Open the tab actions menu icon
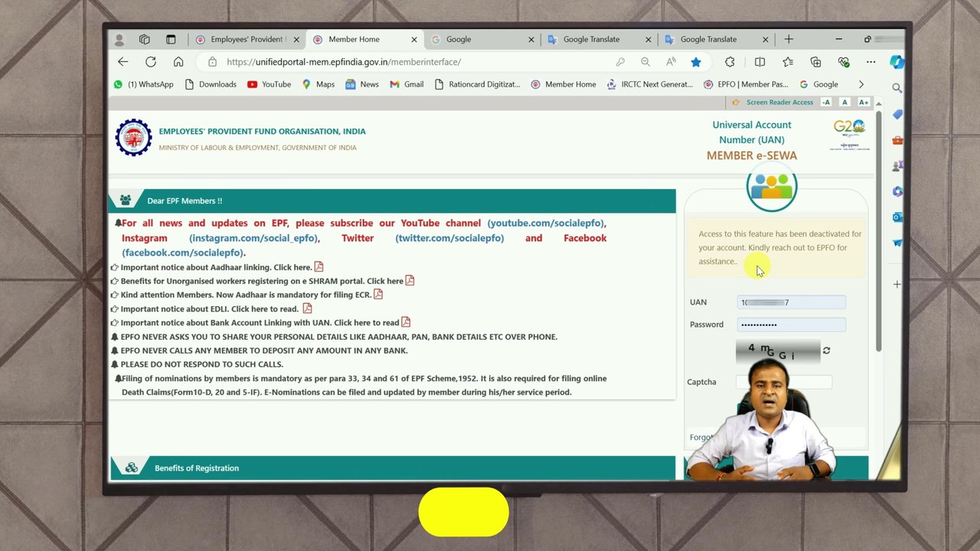980x551 pixels. [x=171, y=40]
